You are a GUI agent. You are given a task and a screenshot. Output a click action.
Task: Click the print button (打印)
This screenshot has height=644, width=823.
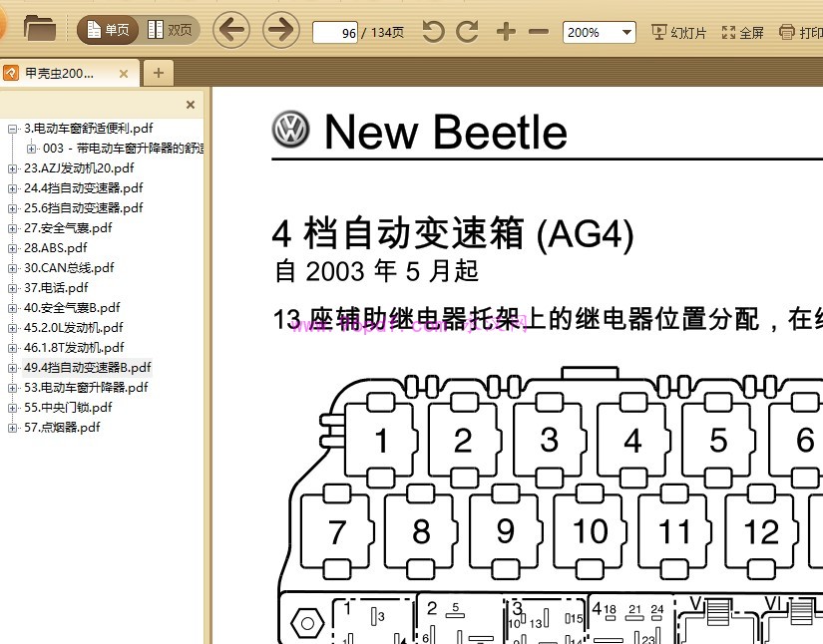[x=800, y=33]
